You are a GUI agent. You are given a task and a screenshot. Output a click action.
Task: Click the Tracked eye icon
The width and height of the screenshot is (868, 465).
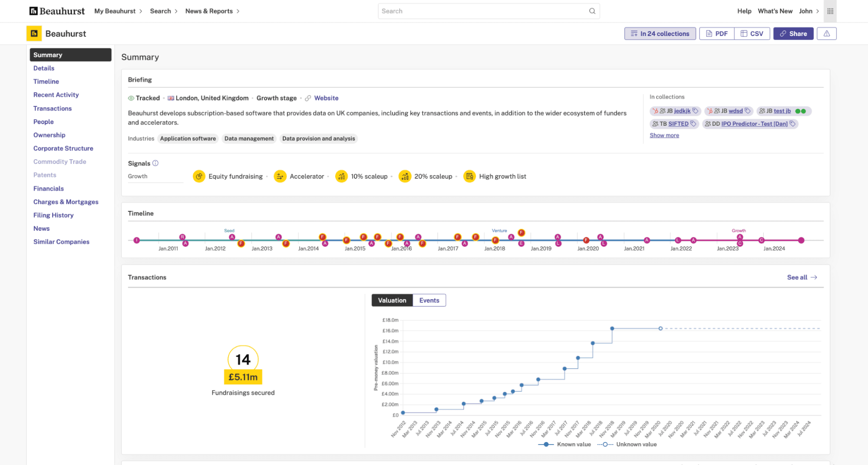[x=131, y=98]
